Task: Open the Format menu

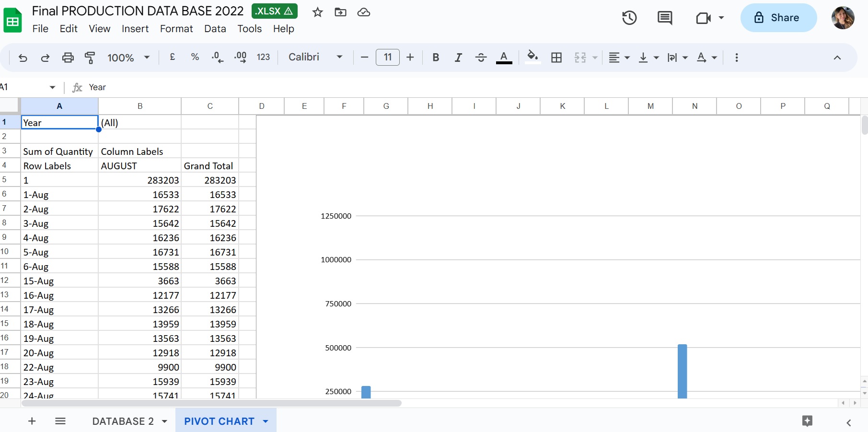Action: click(x=176, y=29)
